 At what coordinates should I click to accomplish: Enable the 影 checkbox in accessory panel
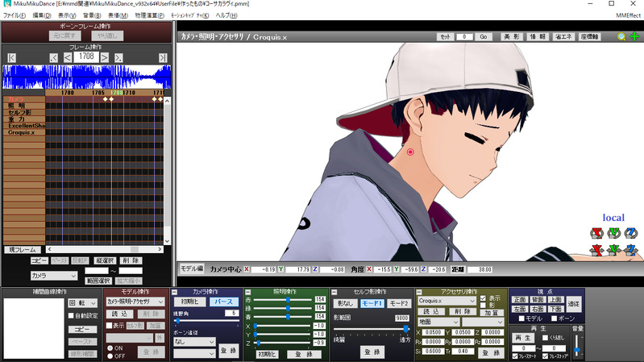pos(483,306)
